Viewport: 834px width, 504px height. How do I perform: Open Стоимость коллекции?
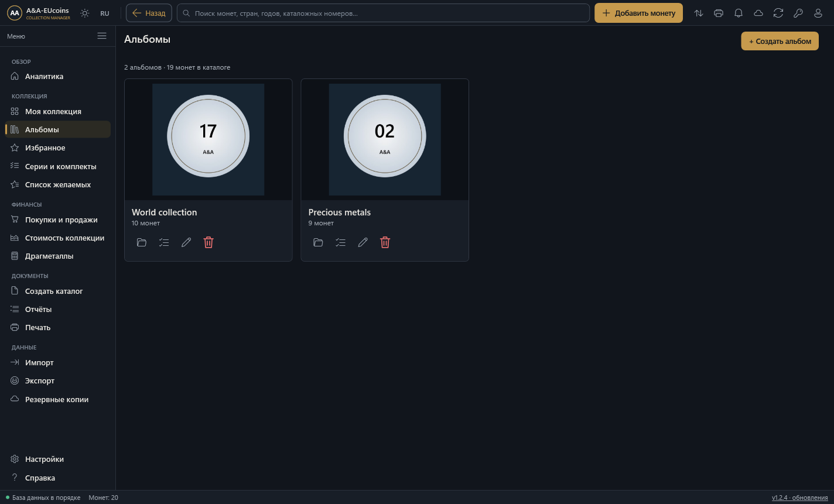[x=58, y=238]
